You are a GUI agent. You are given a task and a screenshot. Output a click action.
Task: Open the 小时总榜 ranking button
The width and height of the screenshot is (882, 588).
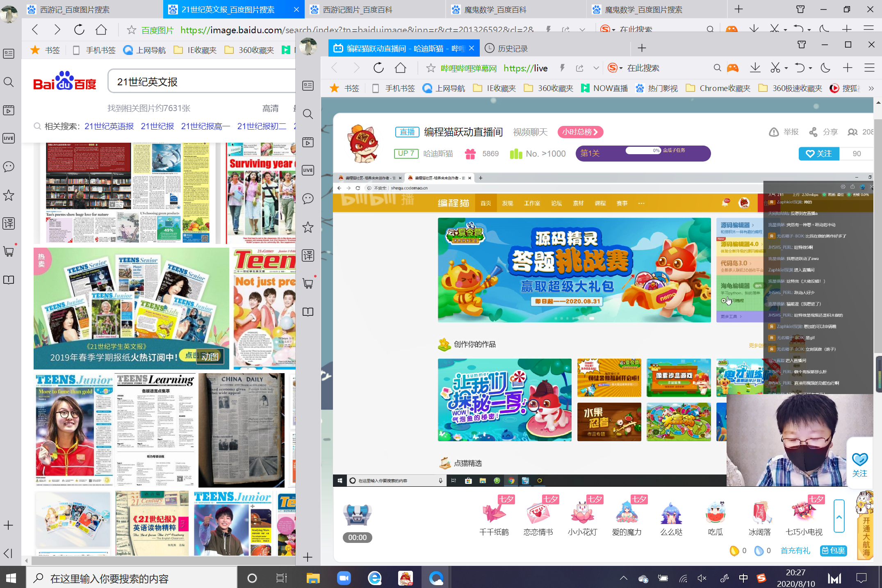click(580, 132)
